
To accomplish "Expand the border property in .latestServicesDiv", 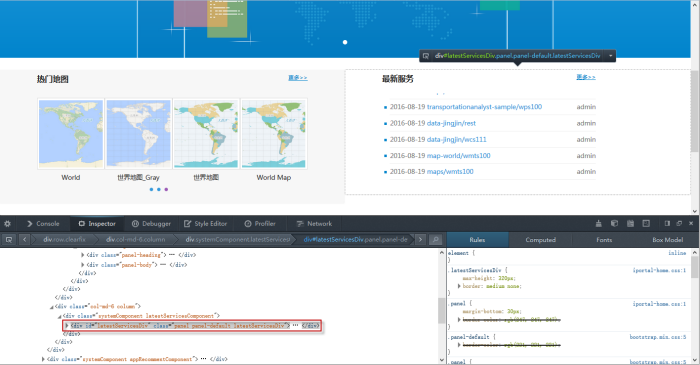I will 459,286.
